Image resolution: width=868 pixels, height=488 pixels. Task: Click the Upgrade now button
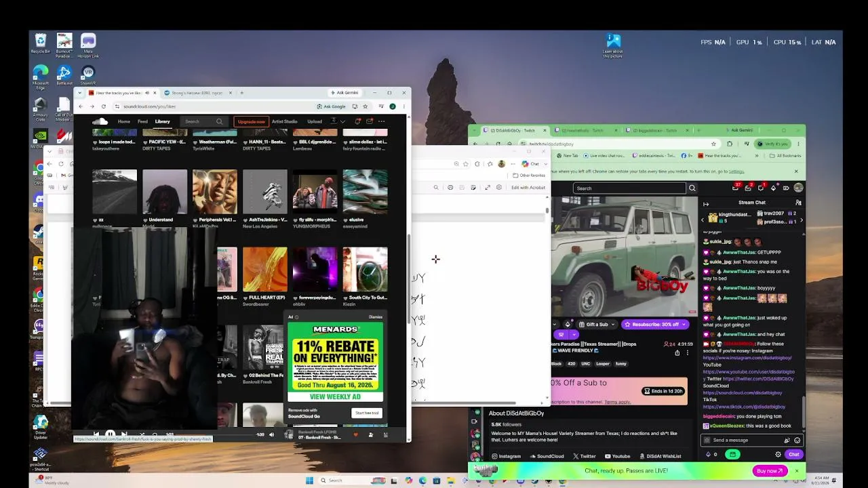(x=251, y=122)
